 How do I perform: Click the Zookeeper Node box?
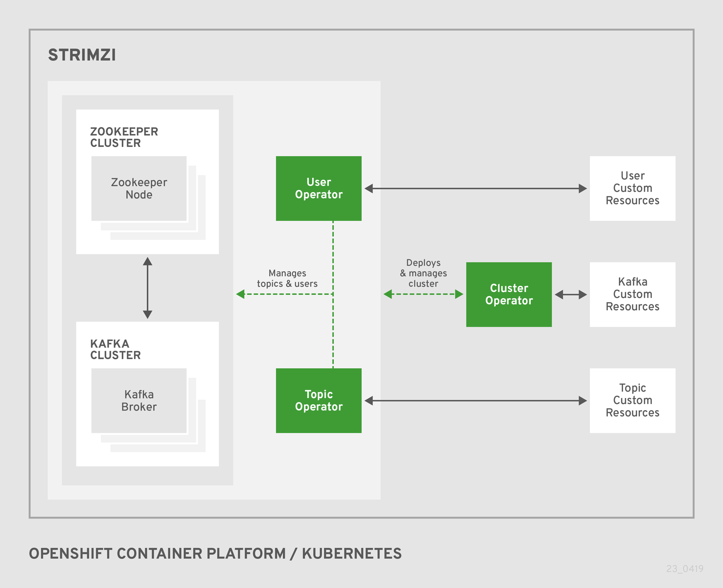coord(139,188)
